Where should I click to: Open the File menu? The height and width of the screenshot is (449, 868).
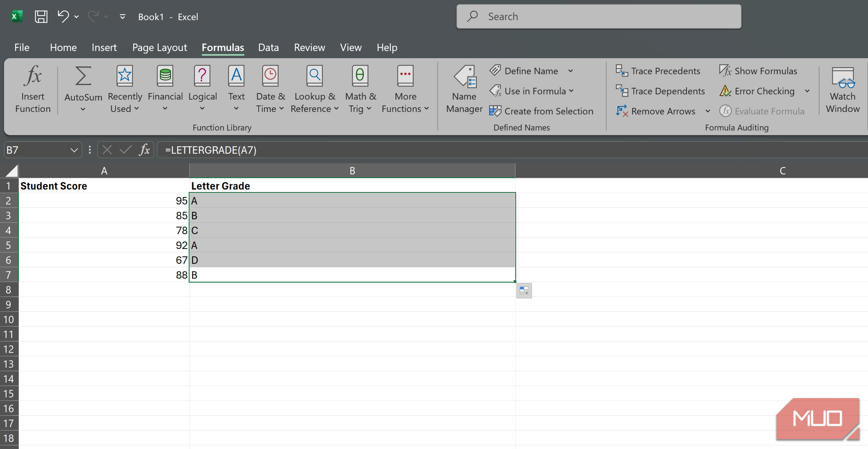click(x=22, y=47)
